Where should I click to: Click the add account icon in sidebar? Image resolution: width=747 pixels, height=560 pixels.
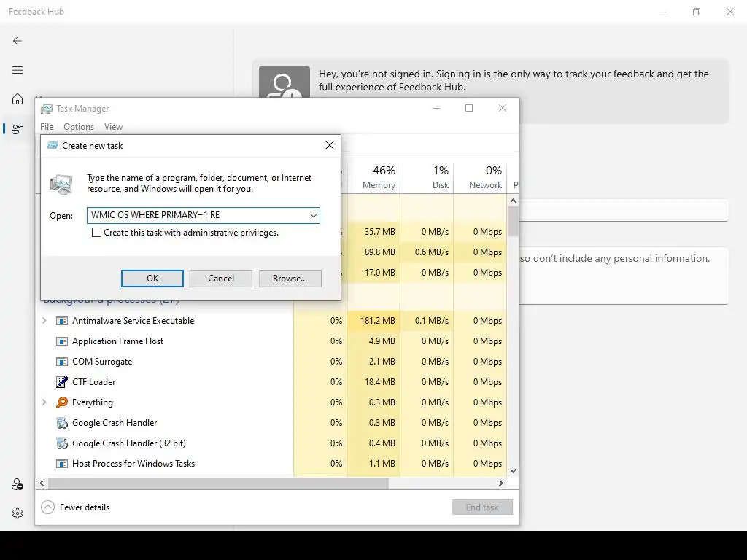point(18,484)
